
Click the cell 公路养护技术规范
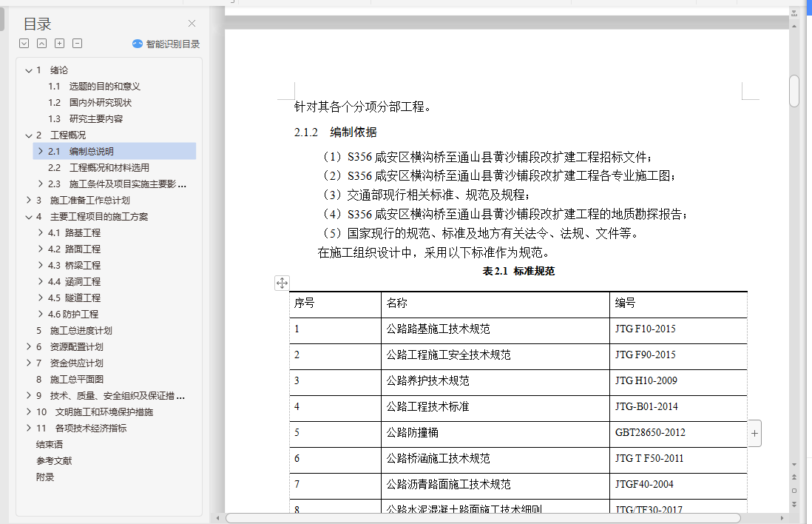pyautogui.click(x=495, y=383)
